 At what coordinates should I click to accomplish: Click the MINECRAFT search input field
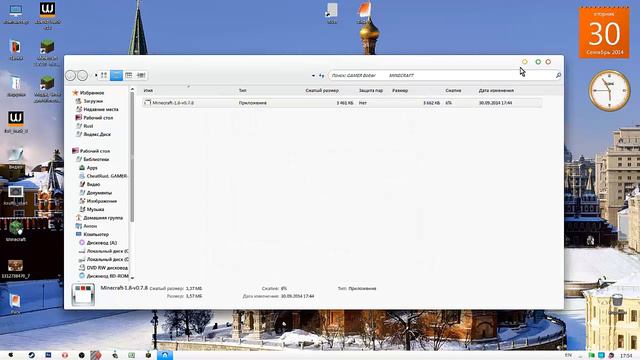coord(441,76)
